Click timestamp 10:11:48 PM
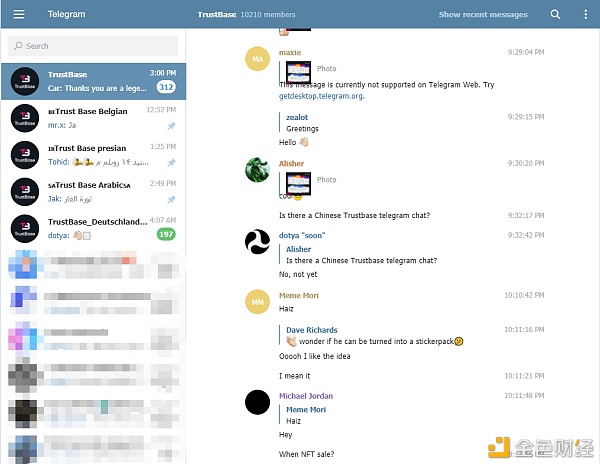 524,395
